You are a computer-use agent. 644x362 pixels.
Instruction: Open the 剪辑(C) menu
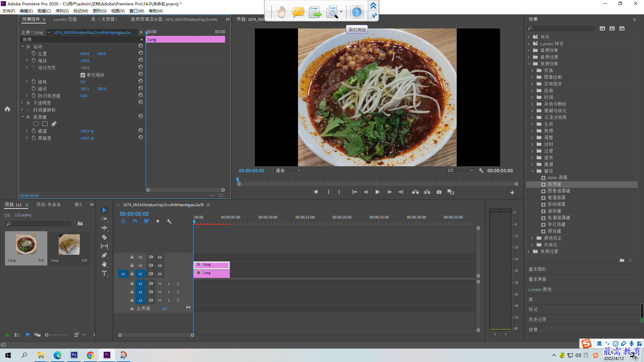[x=44, y=11]
